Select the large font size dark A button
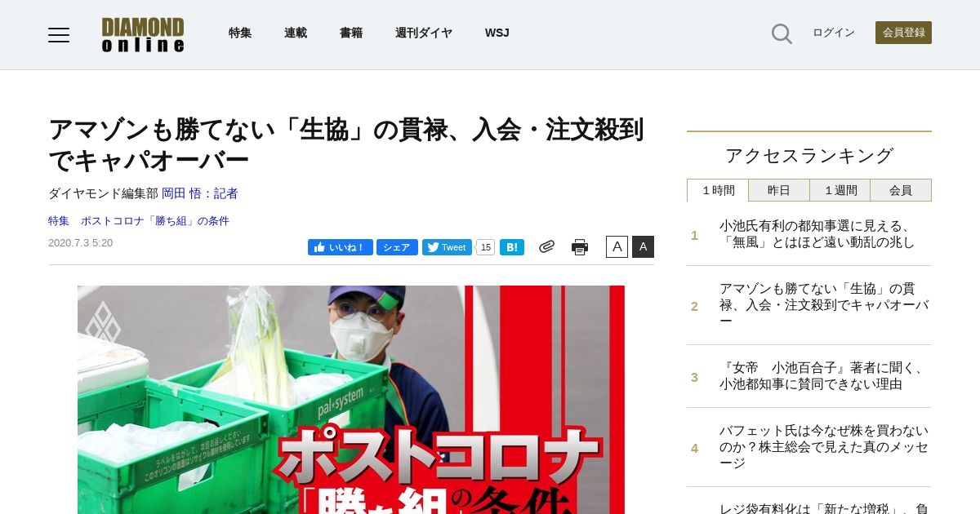The width and height of the screenshot is (980, 514). point(643,246)
